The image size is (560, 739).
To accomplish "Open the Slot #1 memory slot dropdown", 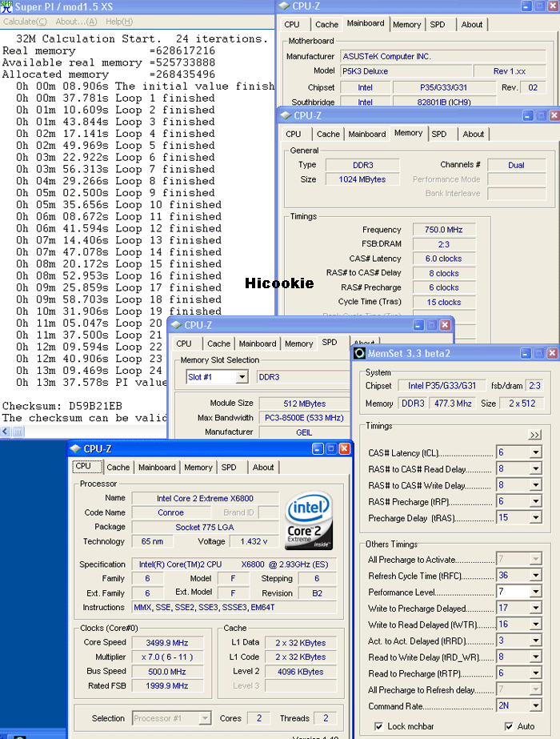I will (242, 377).
